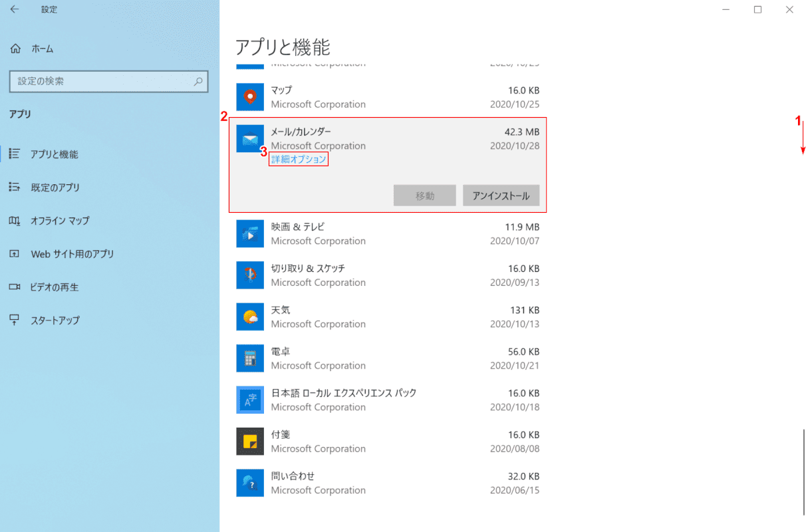
Task: Select the 天気 app entry
Action: point(388,317)
